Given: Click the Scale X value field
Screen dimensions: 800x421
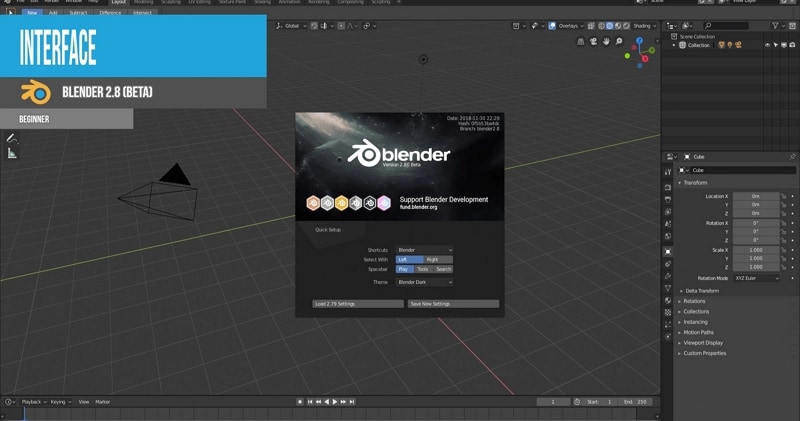Looking at the screenshot, I should point(756,250).
